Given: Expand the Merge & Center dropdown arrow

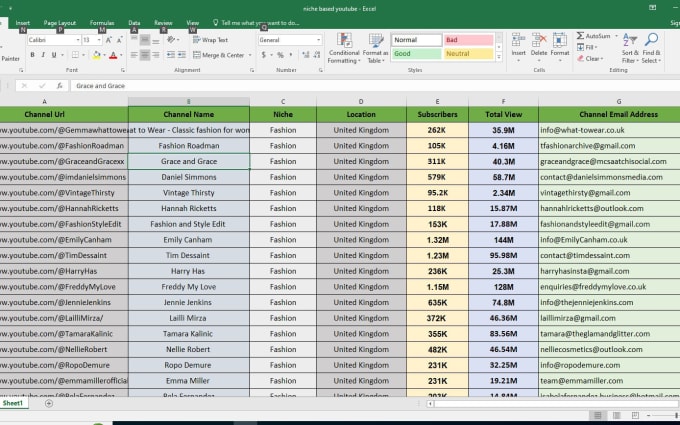Looking at the screenshot, I should click(x=250, y=55).
